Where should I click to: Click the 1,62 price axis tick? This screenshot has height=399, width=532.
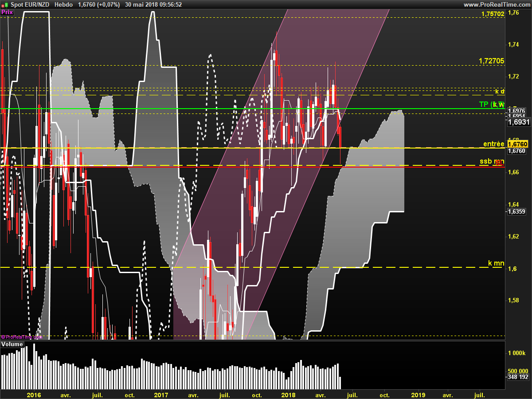point(513,236)
